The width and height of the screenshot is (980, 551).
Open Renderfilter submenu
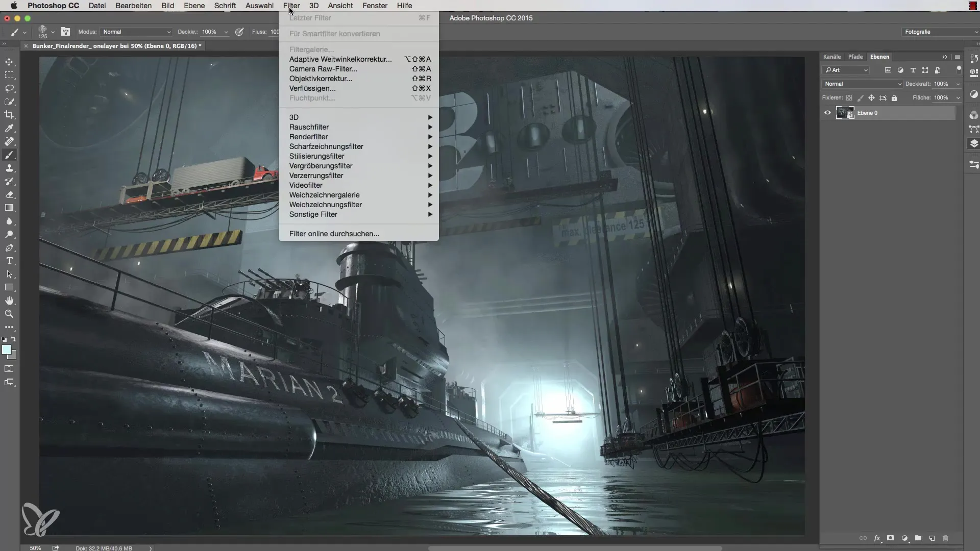pos(359,137)
